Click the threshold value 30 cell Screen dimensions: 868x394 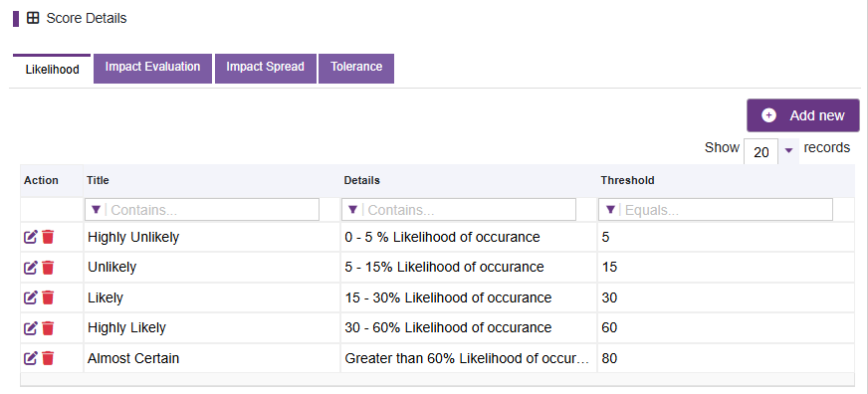(x=727, y=297)
